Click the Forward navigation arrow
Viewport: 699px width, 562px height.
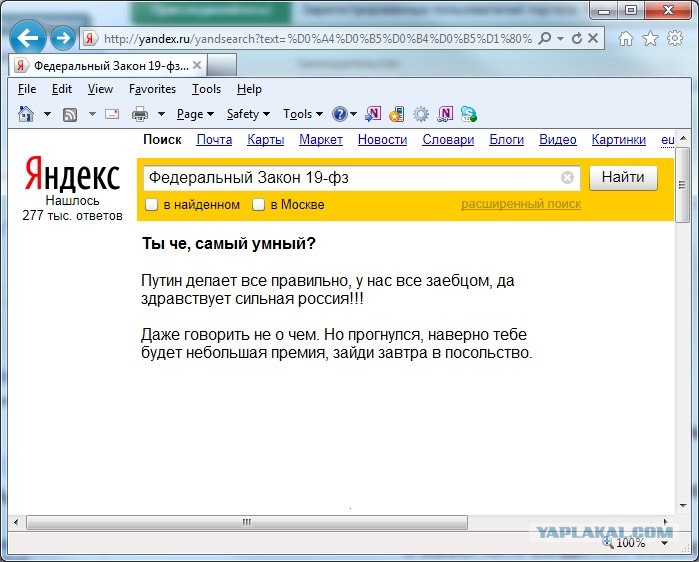pyautogui.click(x=62, y=38)
